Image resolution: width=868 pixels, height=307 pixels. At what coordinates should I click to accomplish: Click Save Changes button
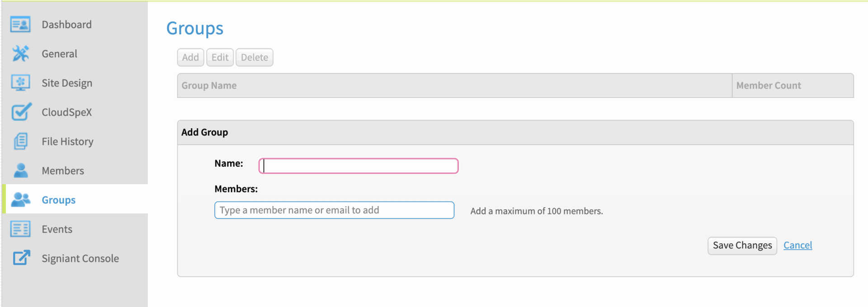coord(742,246)
